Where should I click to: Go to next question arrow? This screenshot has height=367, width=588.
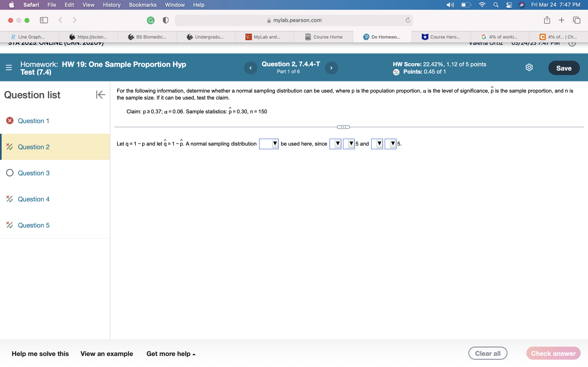tap(331, 68)
